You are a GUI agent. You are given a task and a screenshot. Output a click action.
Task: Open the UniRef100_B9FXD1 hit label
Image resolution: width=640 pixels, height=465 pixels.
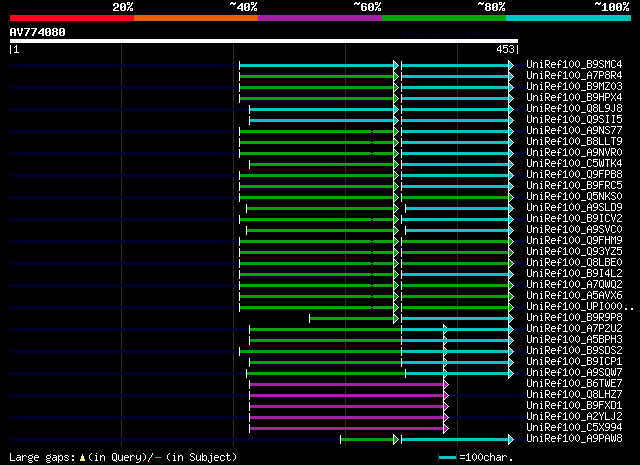pos(574,406)
